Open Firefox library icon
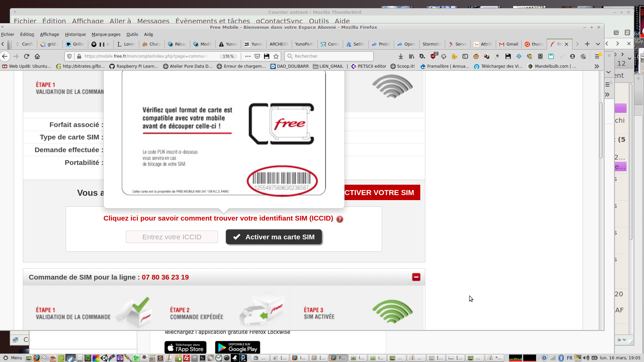Image resolution: width=644 pixels, height=362 pixels. coord(411,56)
